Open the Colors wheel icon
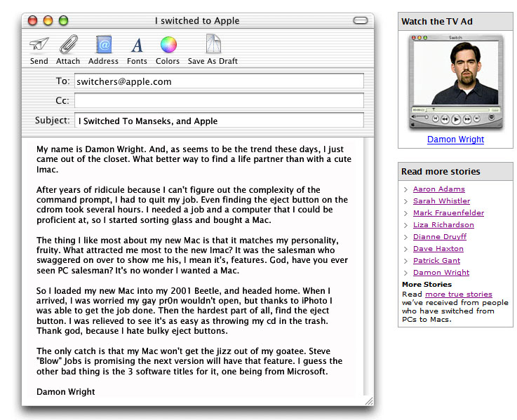 (168, 44)
